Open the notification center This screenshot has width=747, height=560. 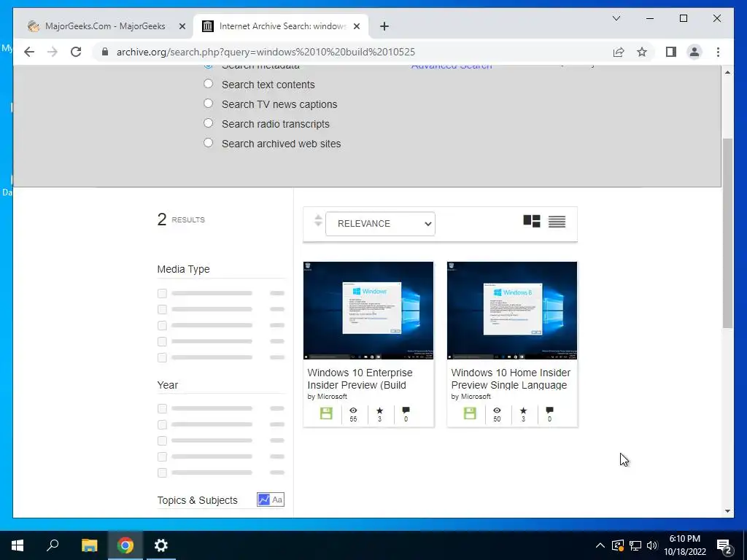tap(724, 545)
